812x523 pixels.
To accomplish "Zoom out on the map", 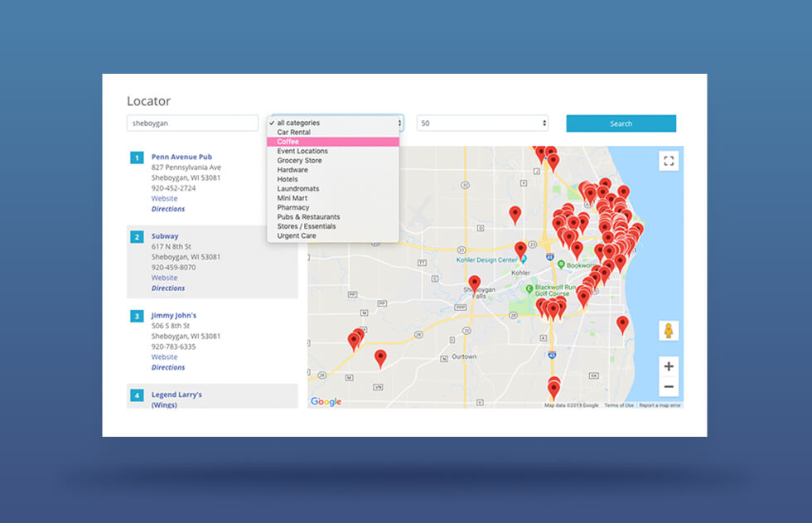I will click(x=669, y=387).
